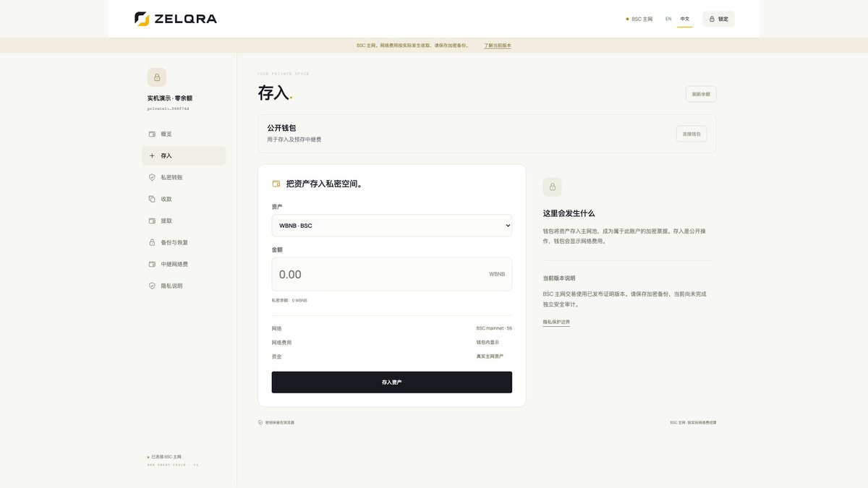Open the WBNB · BSC asset dropdown
868x488 pixels.
[x=392, y=226]
